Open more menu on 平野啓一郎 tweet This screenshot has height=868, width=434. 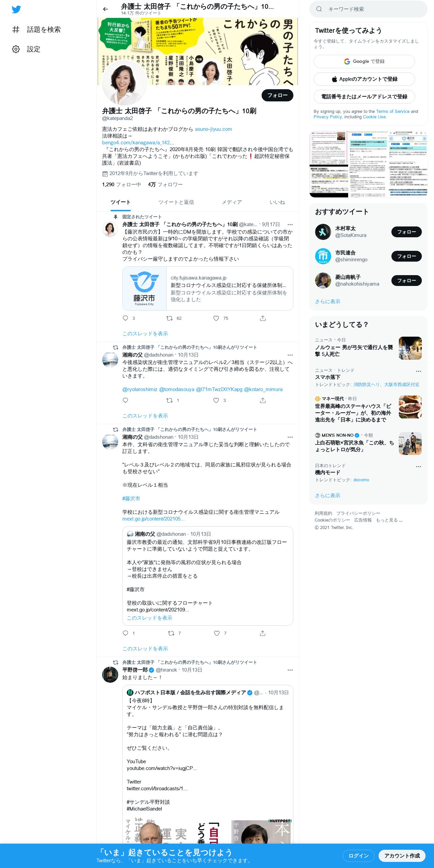290,670
